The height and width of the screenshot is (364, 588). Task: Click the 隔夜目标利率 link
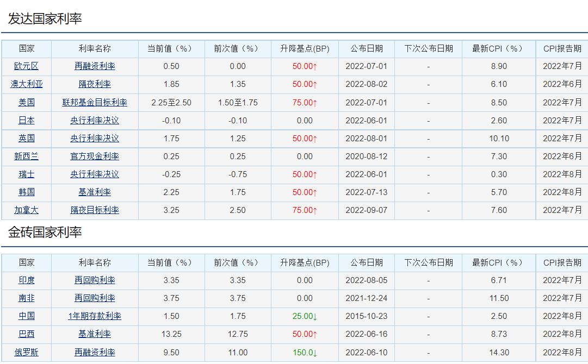(x=96, y=210)
